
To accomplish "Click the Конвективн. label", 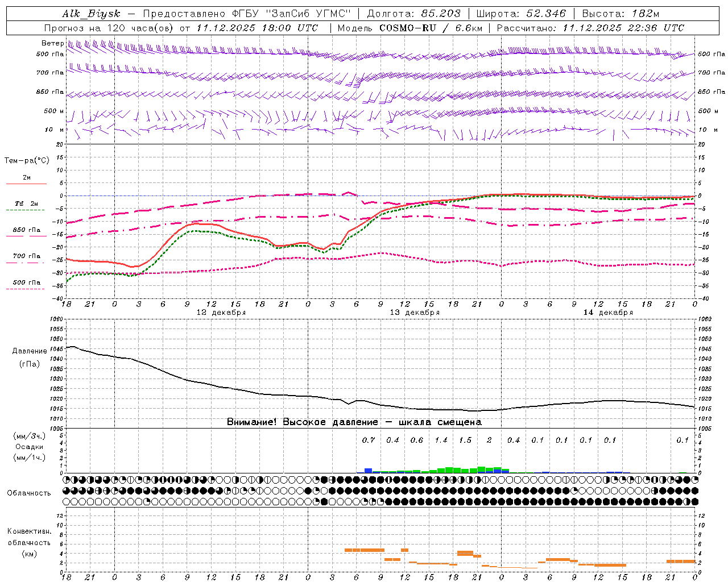I will pyautogui.click(x=30, y=531).
